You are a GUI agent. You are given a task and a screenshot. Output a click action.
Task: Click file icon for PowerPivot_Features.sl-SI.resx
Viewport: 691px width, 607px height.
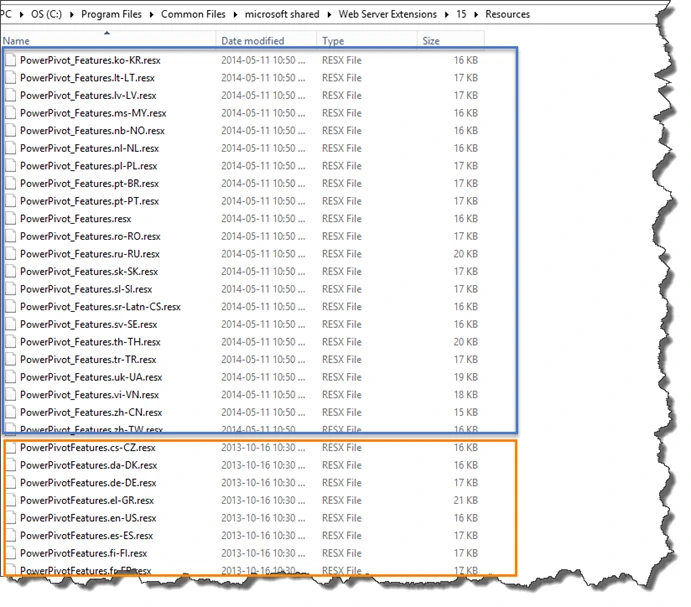pos(11,290)
